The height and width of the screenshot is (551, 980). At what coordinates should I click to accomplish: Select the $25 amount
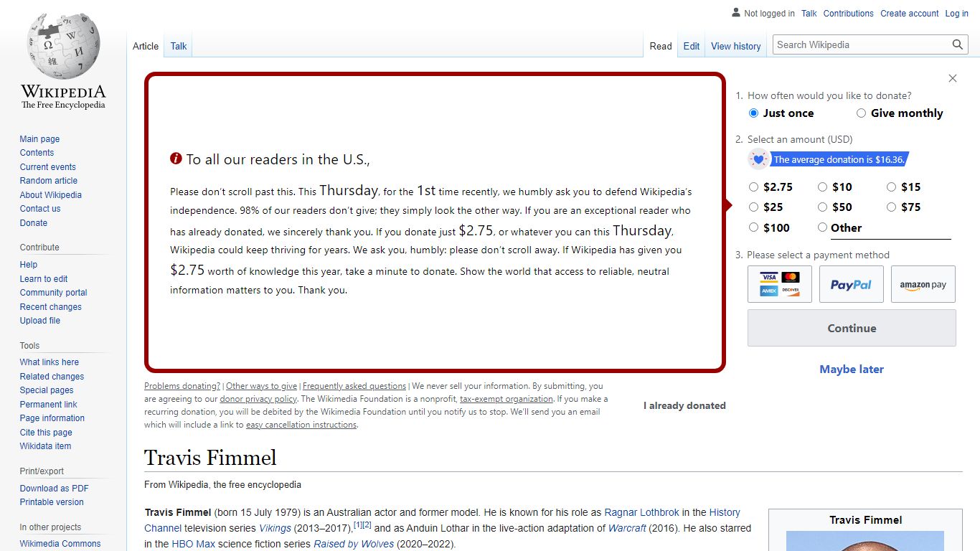(753, 207)
